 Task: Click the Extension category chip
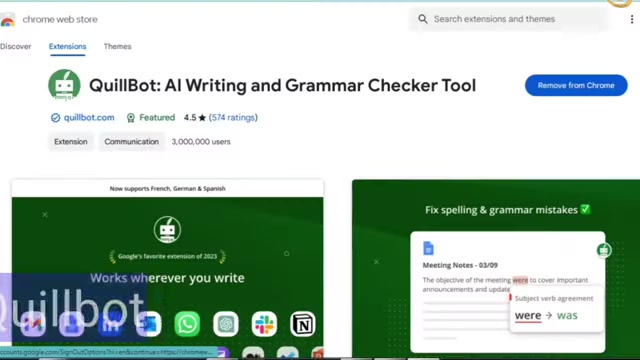pos(71,142)
